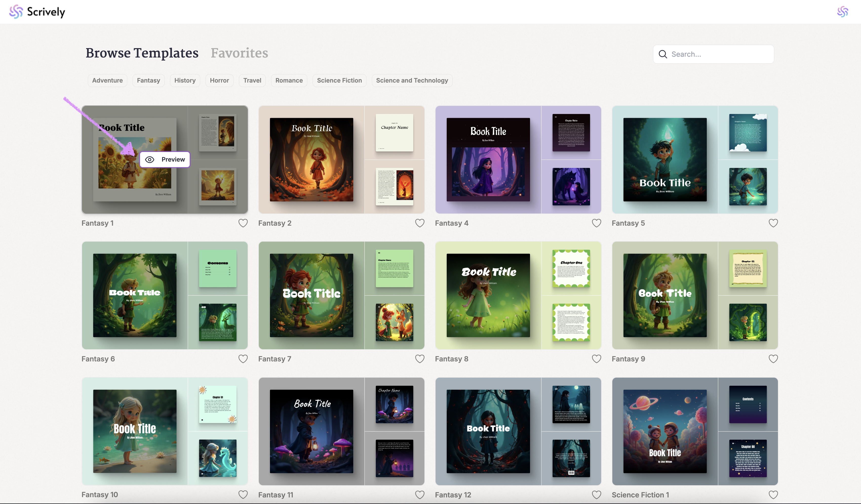Like the Fantasy 8 template heart
Image resolution: width=861 pixels, height=504 pixels.
(x=596, y=359)
